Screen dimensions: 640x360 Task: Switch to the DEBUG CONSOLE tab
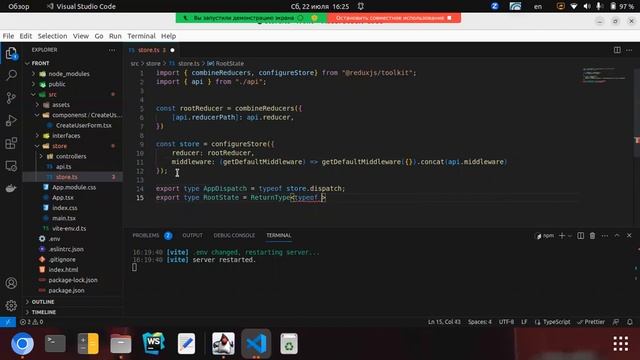tap(234, 236)
